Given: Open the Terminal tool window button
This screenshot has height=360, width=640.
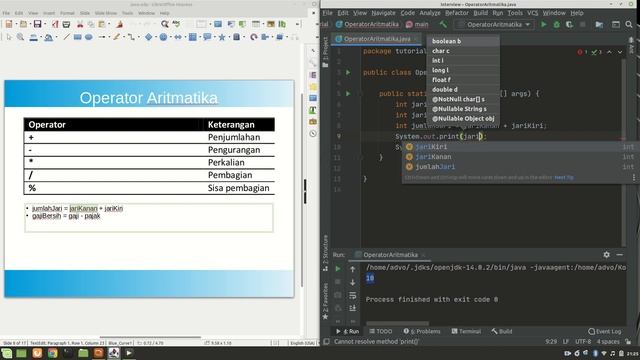Looking at the screenshot, I should click(466, 331).
